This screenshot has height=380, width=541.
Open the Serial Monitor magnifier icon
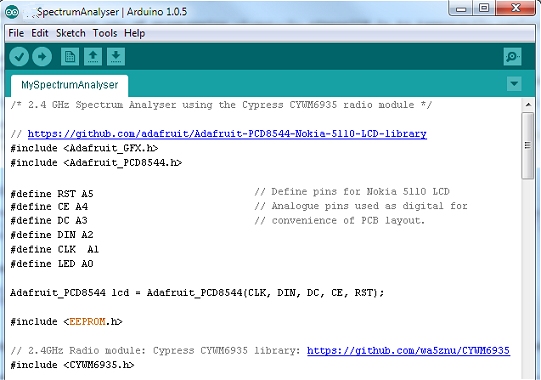512,57
